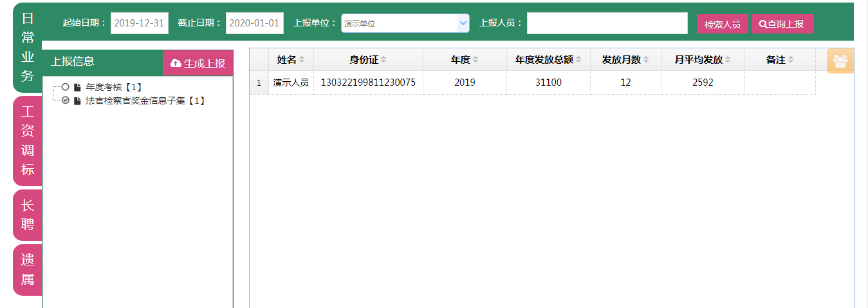Sort by the 姓名 column arrows
Image resolution: width=868 pixels, height=308 pixels.
coord(302,60)
